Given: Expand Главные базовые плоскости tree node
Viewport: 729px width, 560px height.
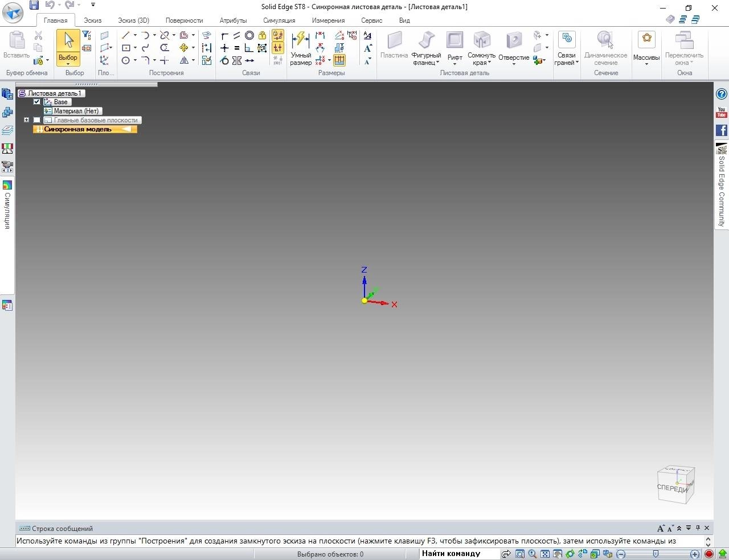Looking at the screenshot, I should point(26,120).
